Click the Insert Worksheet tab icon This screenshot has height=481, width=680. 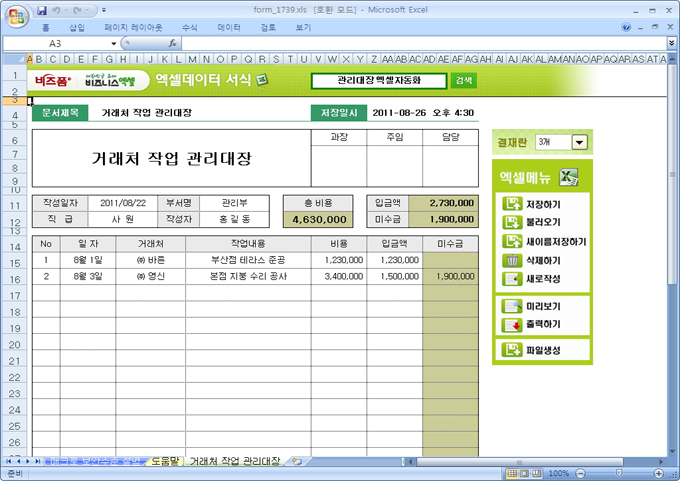297,461
